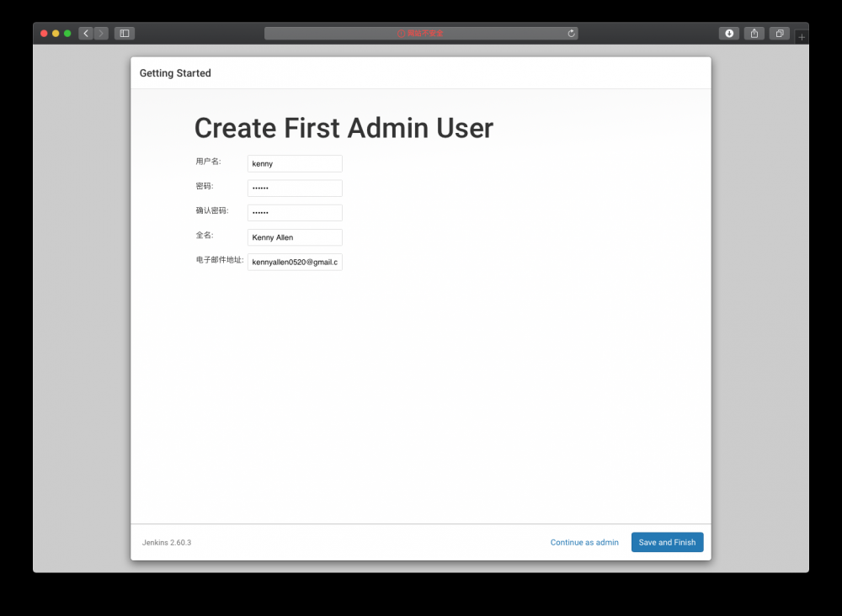The image size is (842, 616).
Task: Click the Save and Finish button
Action: 667,543
